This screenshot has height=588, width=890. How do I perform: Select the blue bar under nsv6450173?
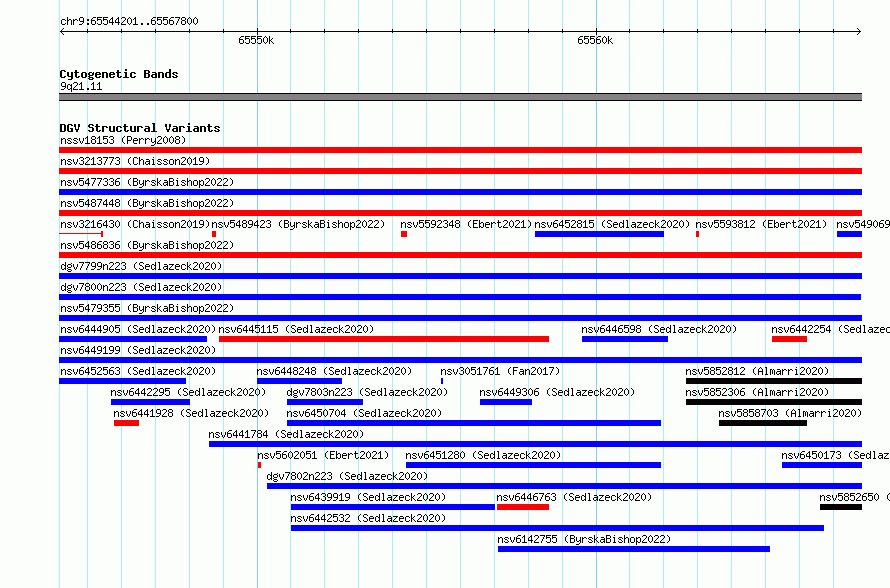coord(822,465)
